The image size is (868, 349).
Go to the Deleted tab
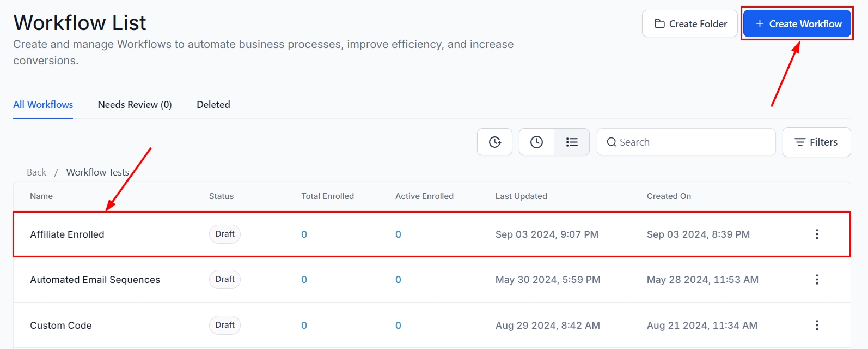[x=213, y=105]
